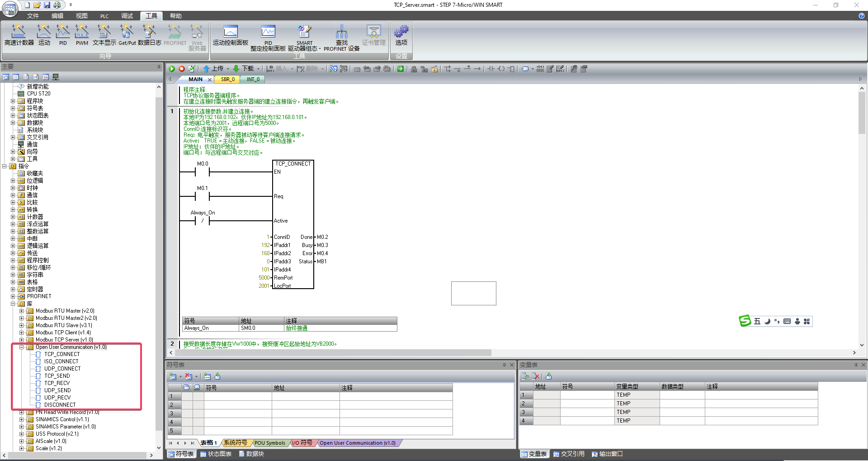Open the Get/Put wizard
The height and width of the screenshot is (461, 868).
pyautogui.click(x=127, y=35)
